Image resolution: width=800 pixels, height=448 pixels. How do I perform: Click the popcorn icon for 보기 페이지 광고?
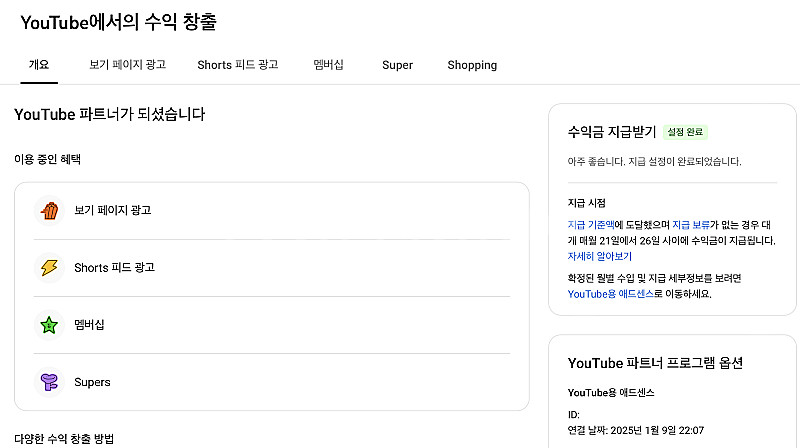(49, 210)
